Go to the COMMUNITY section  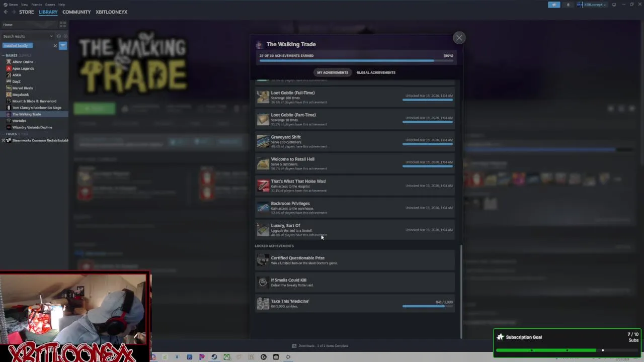pyautogui.click(x=76, y=12)
